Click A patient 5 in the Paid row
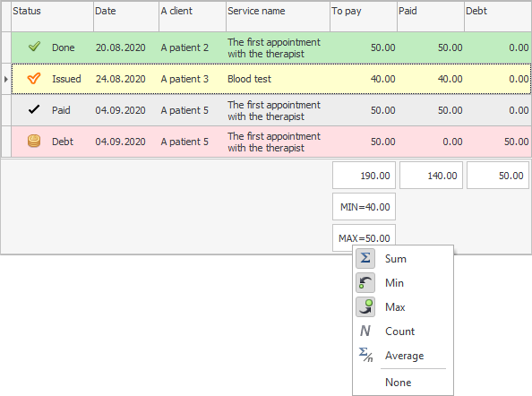Viewport: 532px width, 396px height. point(184,110)
